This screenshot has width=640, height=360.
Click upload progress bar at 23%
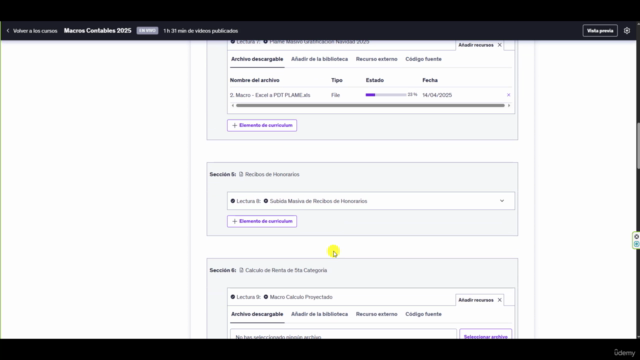(x=386, y=95)
